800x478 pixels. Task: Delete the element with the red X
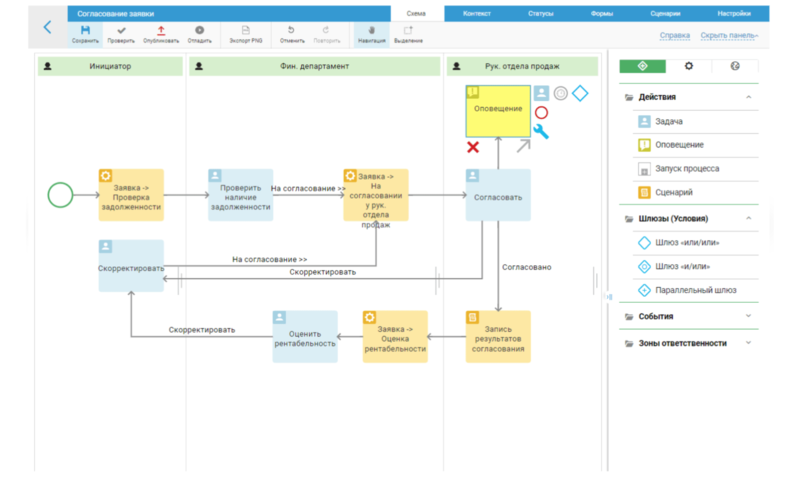(473, 147)
